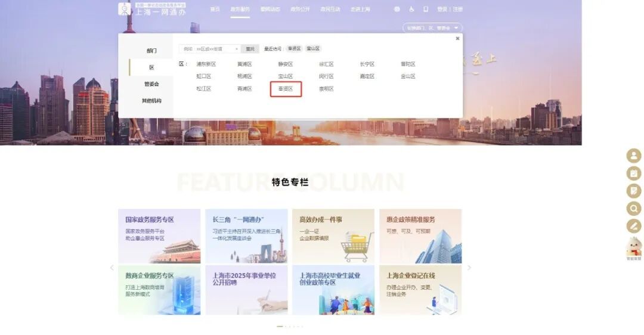
Task: Open 走进上海 navigation tab
Action: [360, 9]
